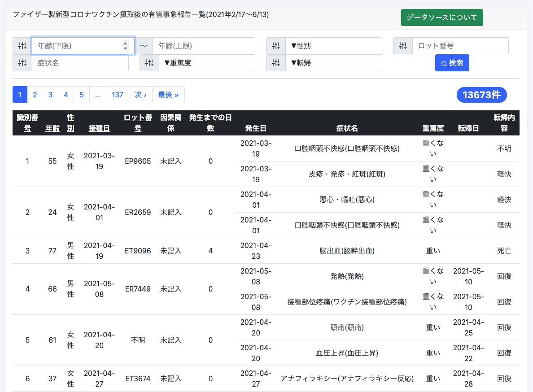Click filter icon next to 重篤度 dropdown

click(x=149, y=63)
